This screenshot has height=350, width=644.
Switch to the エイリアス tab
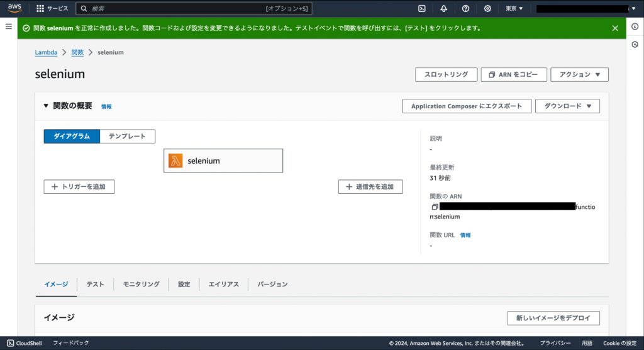click(223, 284)
